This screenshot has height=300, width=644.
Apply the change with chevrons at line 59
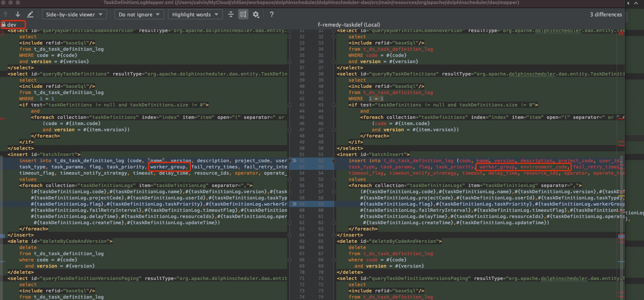click(x=294, y=204)
